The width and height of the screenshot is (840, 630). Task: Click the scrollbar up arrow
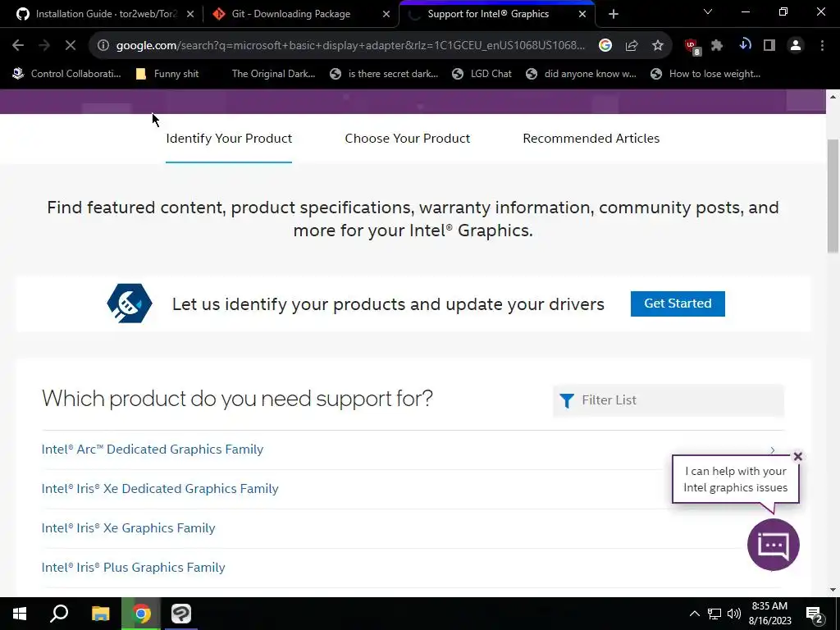(833, 97)
